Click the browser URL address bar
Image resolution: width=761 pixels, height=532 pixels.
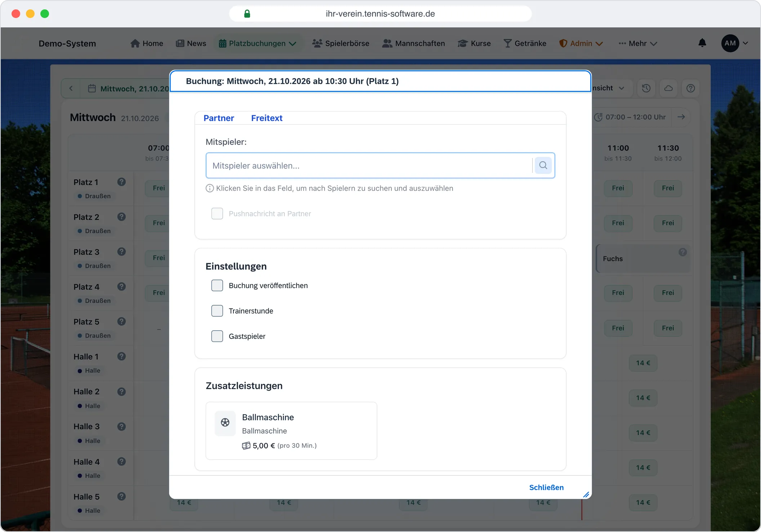point(380,14)
